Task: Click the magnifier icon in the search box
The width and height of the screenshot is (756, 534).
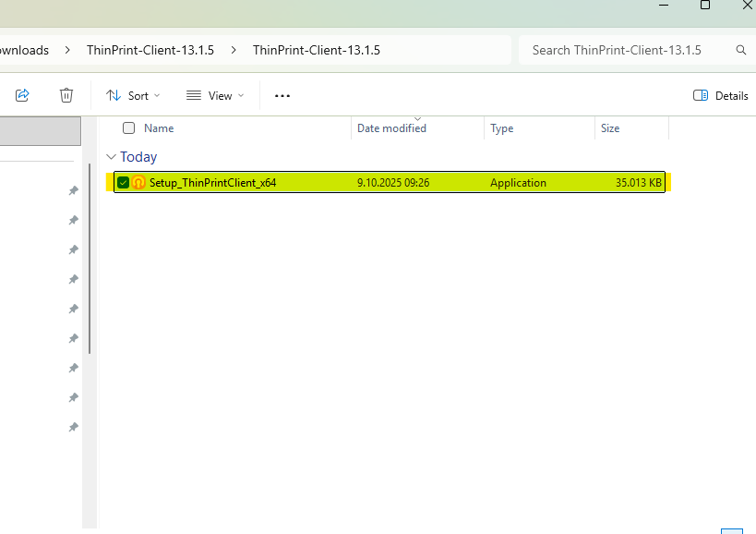Action: 740,50
